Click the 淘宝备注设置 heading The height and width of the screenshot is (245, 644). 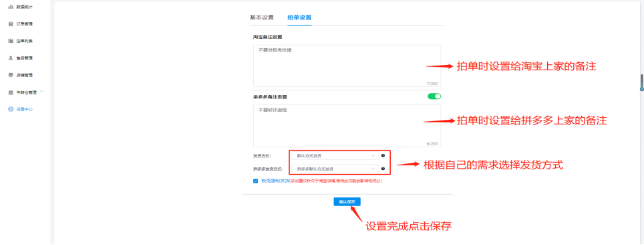coord(267,37)
